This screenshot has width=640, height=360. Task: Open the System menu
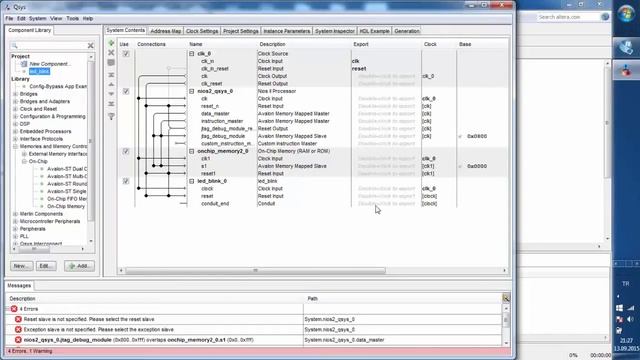tap(38, 18)
